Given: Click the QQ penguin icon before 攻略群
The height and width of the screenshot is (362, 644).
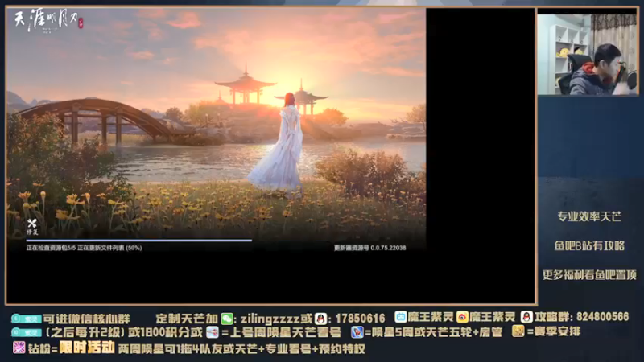Looking at the screenshot, I should (x=526, y=316).
